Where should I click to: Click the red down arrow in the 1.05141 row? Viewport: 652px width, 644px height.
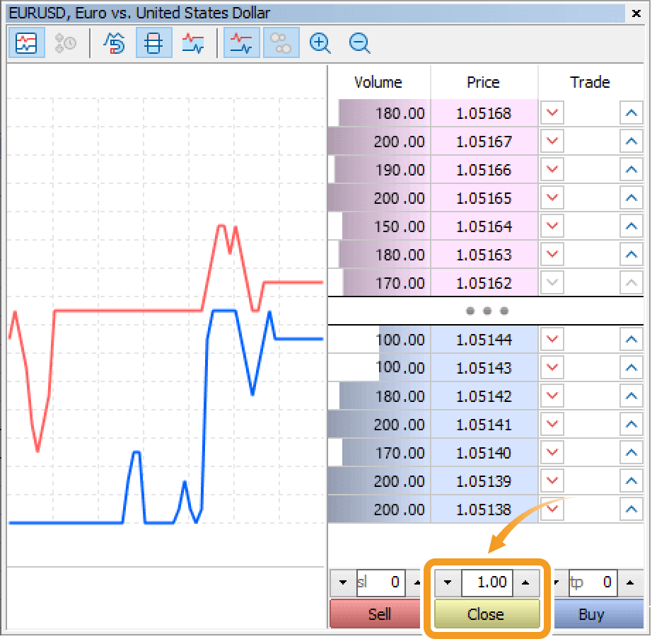pos(552,425)
